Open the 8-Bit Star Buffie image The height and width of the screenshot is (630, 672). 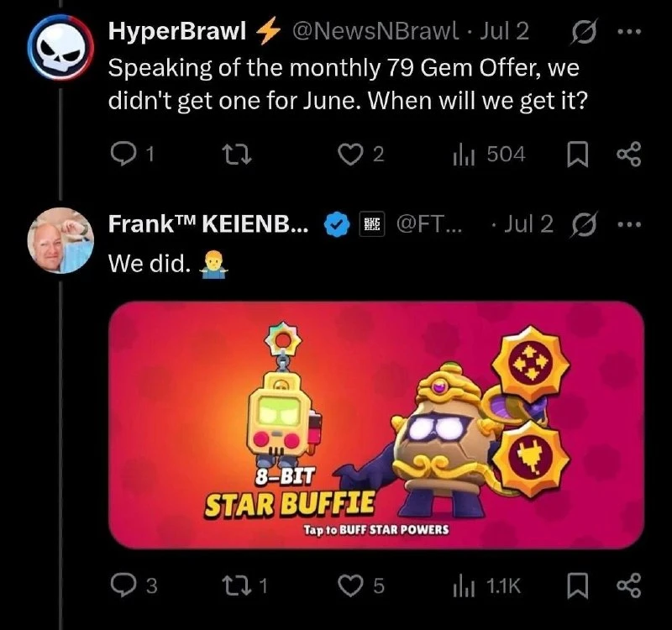click(x=376, y=425)
